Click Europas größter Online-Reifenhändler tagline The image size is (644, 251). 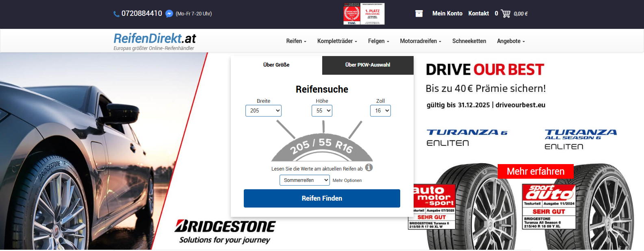pyautogui.click(x=154, y=48)
